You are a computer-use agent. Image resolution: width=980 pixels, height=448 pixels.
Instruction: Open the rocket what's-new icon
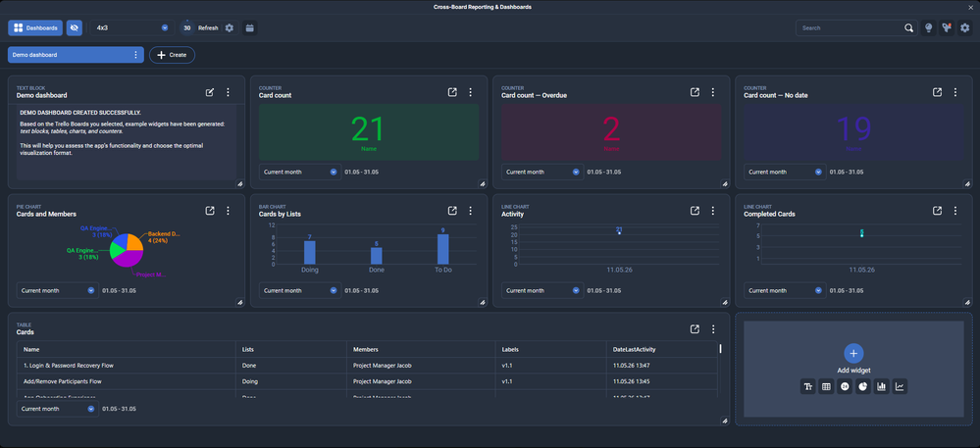[x=947, y=27]
